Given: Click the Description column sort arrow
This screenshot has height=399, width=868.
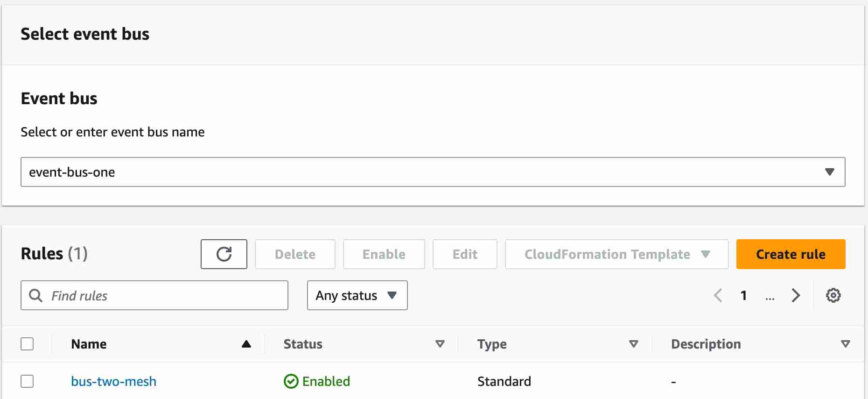Looking at the screenshot, I should pos(845,344).
